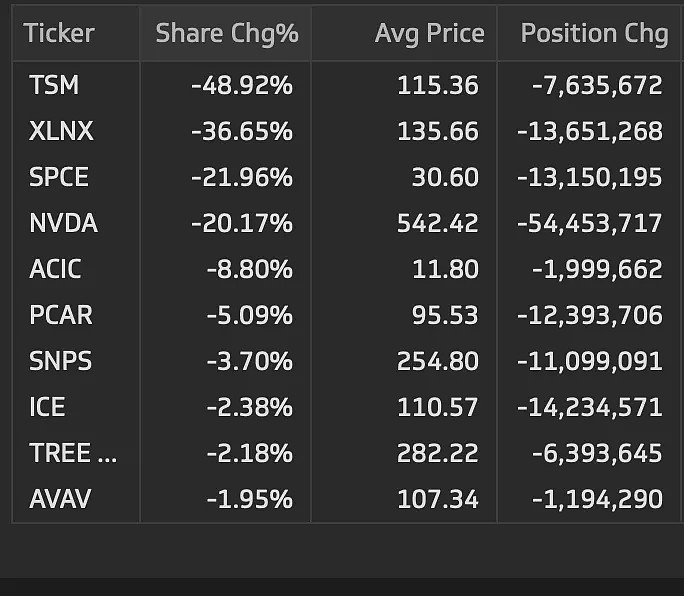Open the SNPS ticker
Viewport: 684px width, 596px height.
pos(60,361)
